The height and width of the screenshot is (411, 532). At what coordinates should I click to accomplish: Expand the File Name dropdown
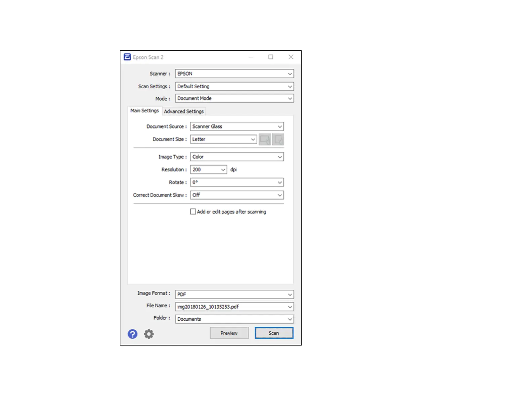click(x=234, y=307)
